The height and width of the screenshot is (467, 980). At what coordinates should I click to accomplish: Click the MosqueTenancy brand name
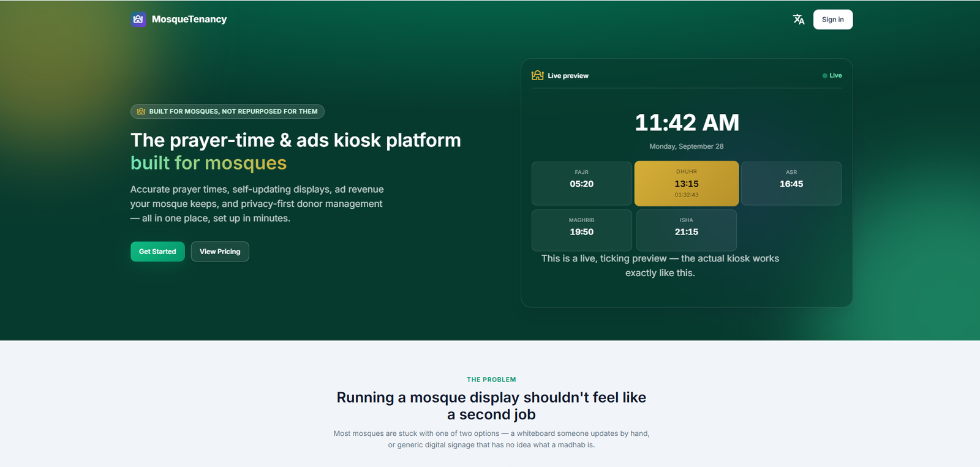coord(189,20)
